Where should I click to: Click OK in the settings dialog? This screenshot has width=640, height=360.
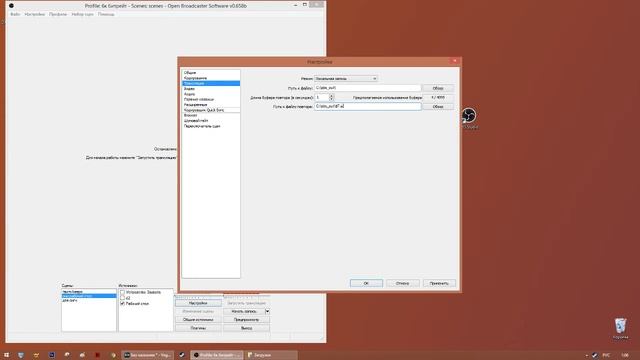[x=366, y=283]
